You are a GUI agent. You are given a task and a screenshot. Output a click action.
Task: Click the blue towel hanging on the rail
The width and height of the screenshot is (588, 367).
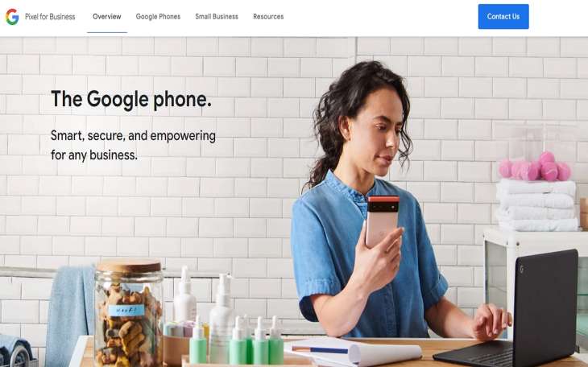pyautogui.click(x=71, y=315)
